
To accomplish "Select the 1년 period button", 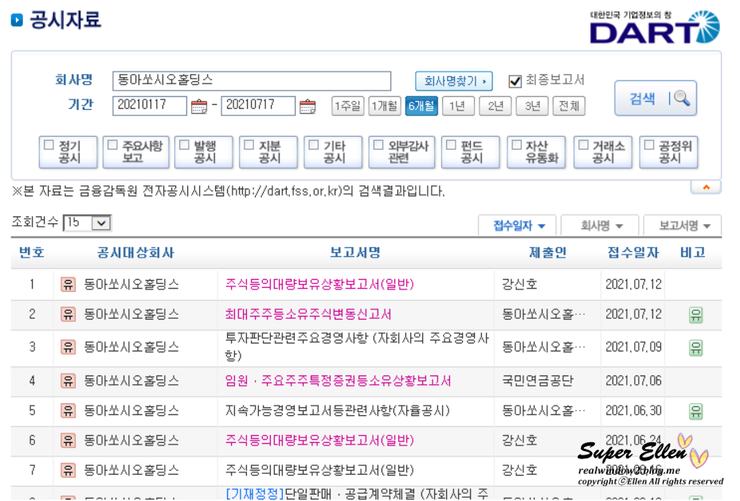I will click(x=457, y=106).
